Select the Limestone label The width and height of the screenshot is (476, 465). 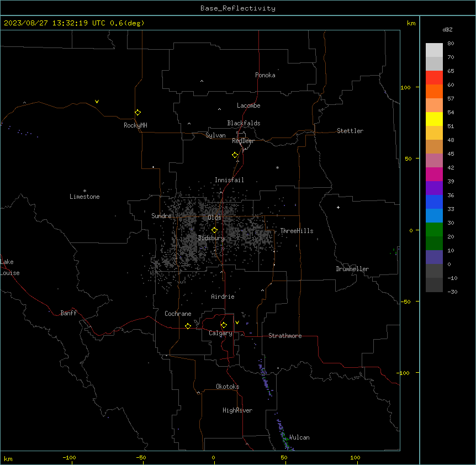84,197
